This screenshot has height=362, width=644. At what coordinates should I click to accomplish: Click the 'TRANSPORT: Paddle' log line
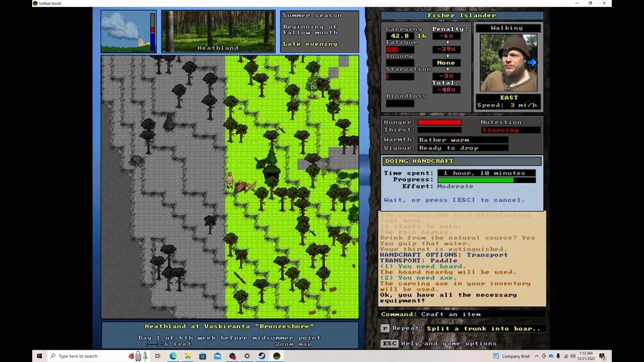[419, 260]
